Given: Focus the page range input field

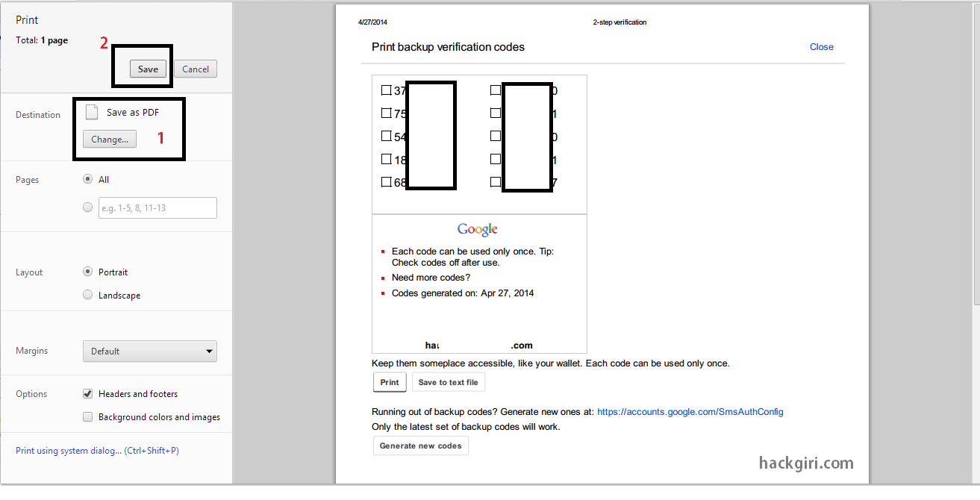Looking at the screenshot, I should [x=157, y=207].
